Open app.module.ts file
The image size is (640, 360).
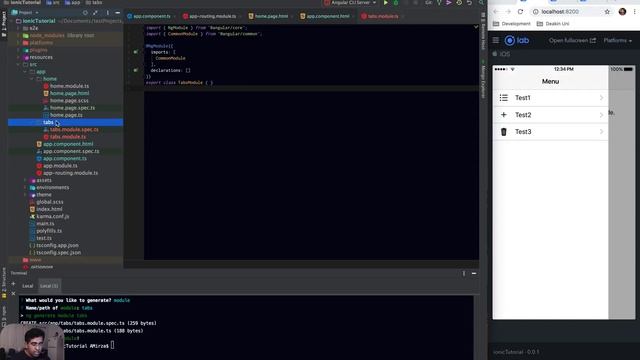click(x=60, y=166)
